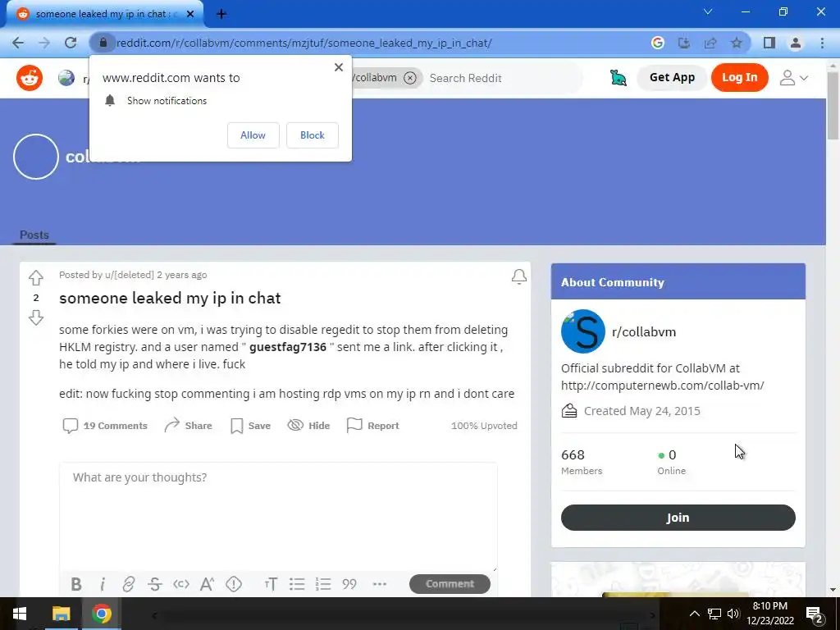Click the Reddit advertise mascot icon
840x630 pixels.
(619, 78)
